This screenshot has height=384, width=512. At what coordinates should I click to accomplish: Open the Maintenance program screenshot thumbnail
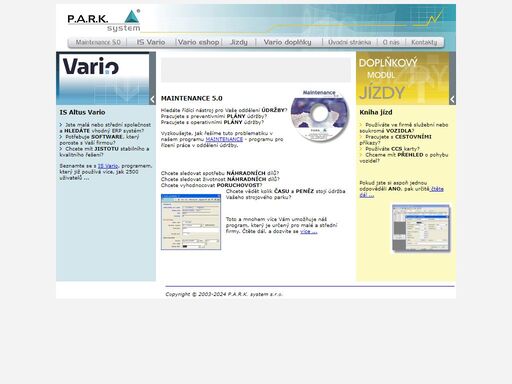coord(191,222)
